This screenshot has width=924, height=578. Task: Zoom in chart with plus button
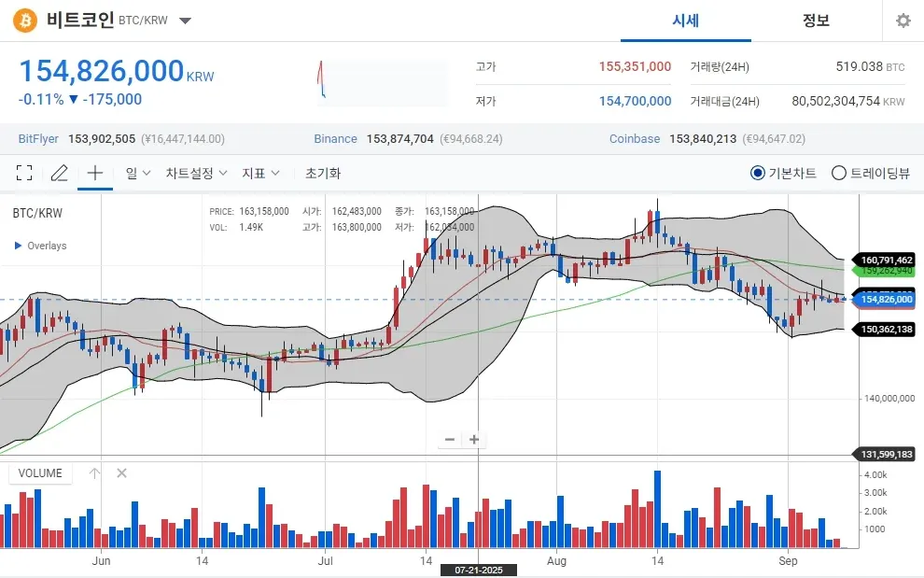(x=474, y=439)
